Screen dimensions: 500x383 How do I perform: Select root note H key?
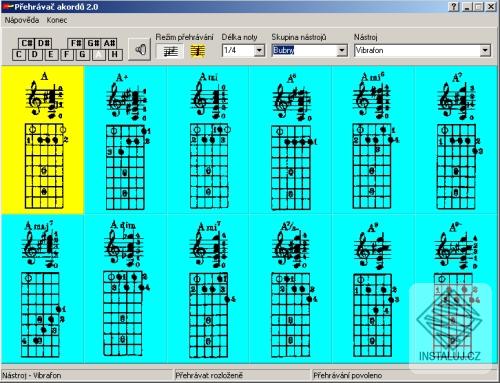click(115, 54)
